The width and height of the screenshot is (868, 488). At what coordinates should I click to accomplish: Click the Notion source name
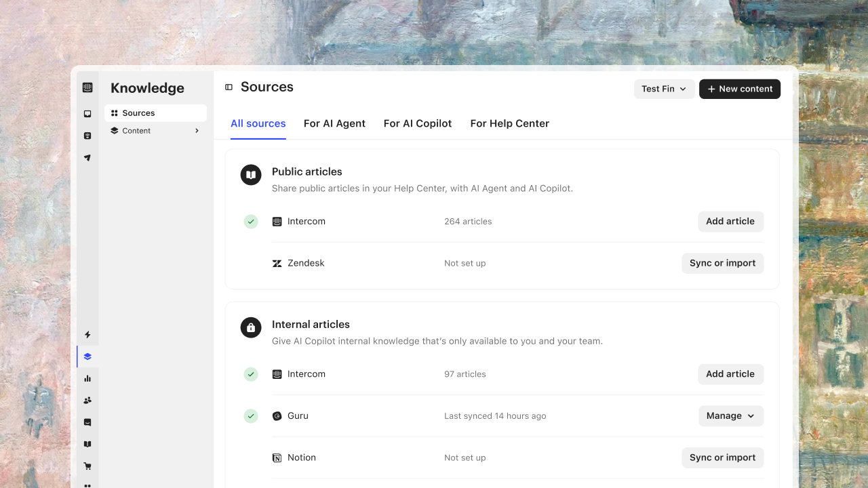(302, 458)
